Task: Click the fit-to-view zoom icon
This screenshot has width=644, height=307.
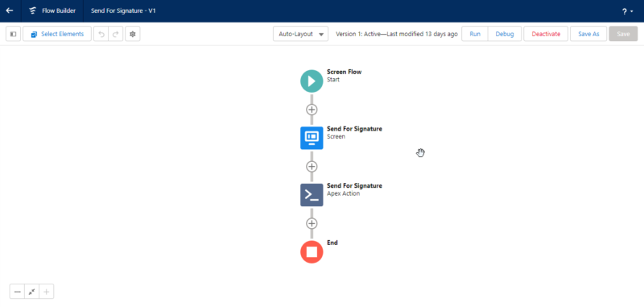Action: coord(31,292)
